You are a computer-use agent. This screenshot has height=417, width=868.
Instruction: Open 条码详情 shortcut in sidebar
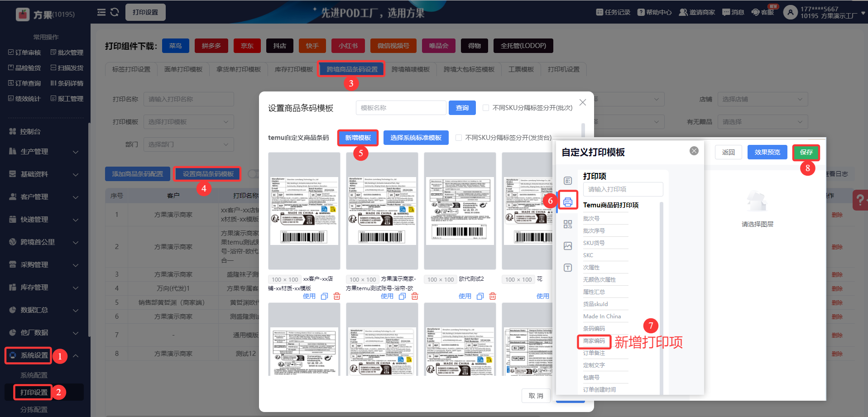click(67, 83)
